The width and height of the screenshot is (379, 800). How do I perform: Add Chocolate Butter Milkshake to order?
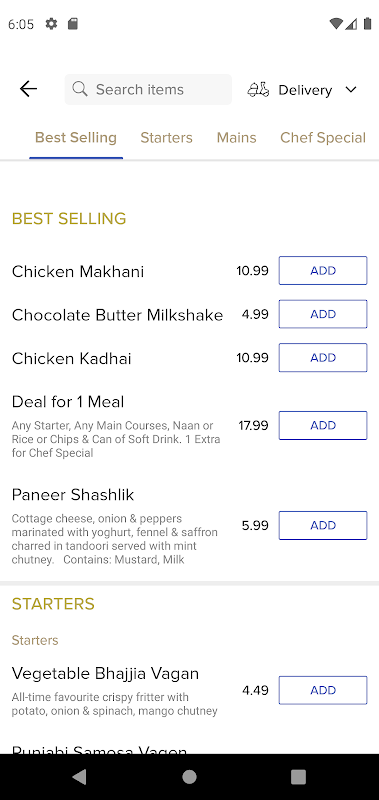coord(323,314)
